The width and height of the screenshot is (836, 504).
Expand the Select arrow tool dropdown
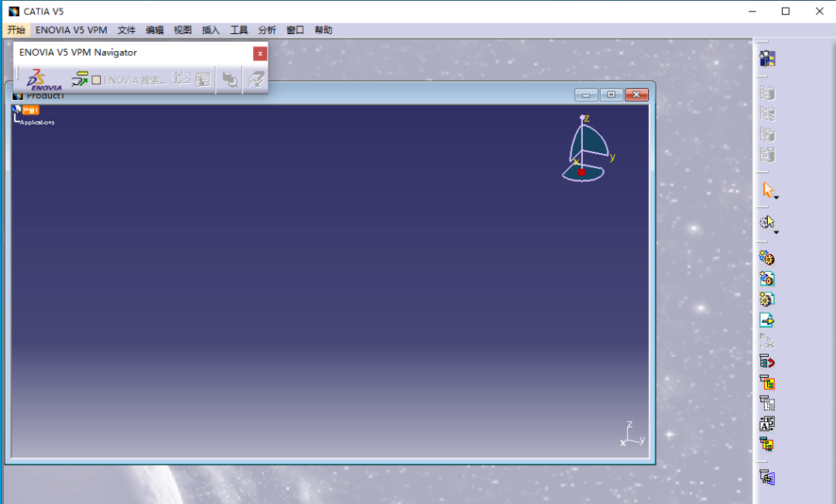[776, 198]
